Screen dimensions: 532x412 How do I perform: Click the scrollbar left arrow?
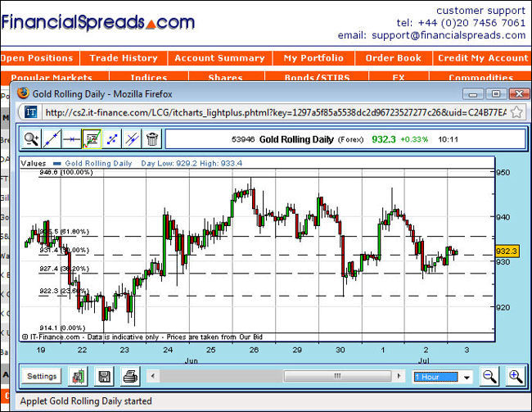(153, 376)
